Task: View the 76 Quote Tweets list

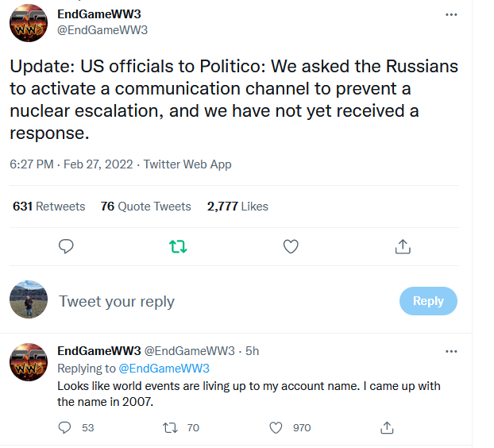Action: [x=146, y=207]
